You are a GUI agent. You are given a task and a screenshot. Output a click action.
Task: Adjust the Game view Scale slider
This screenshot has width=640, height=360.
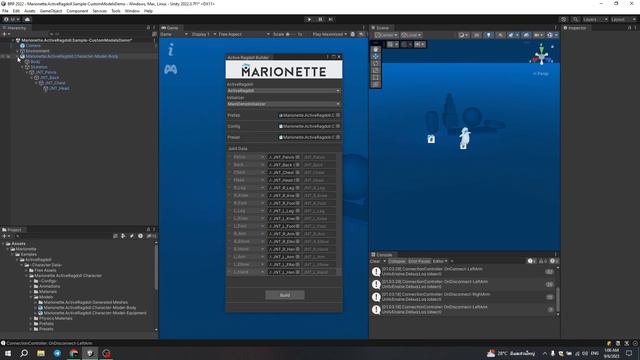(291, 34)
